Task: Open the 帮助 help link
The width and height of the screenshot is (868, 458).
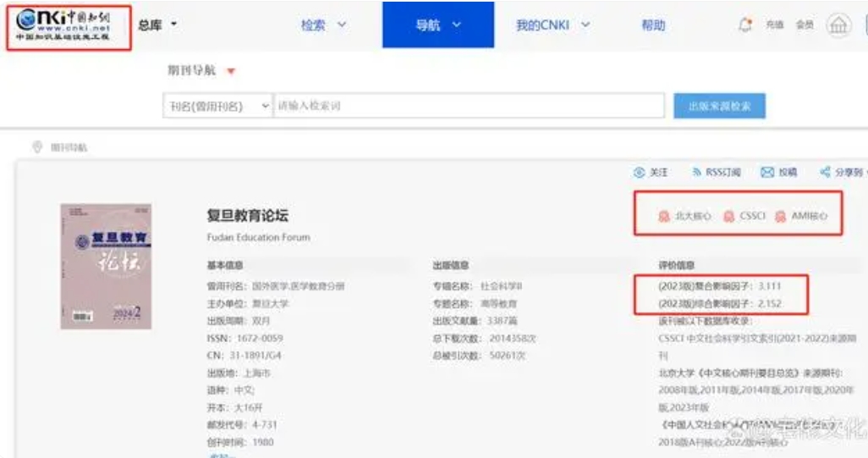Action: point(653,25)
